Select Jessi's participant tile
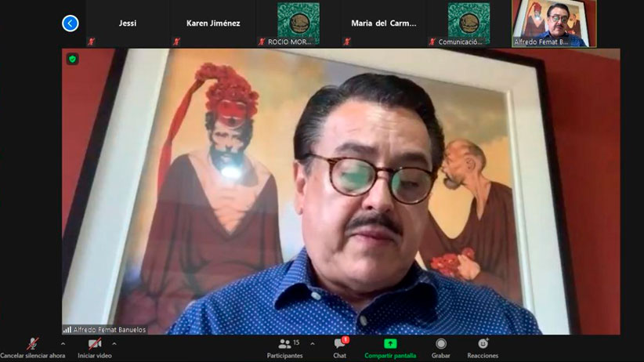The width and height of the screenshot is (644, 362). 128,24
